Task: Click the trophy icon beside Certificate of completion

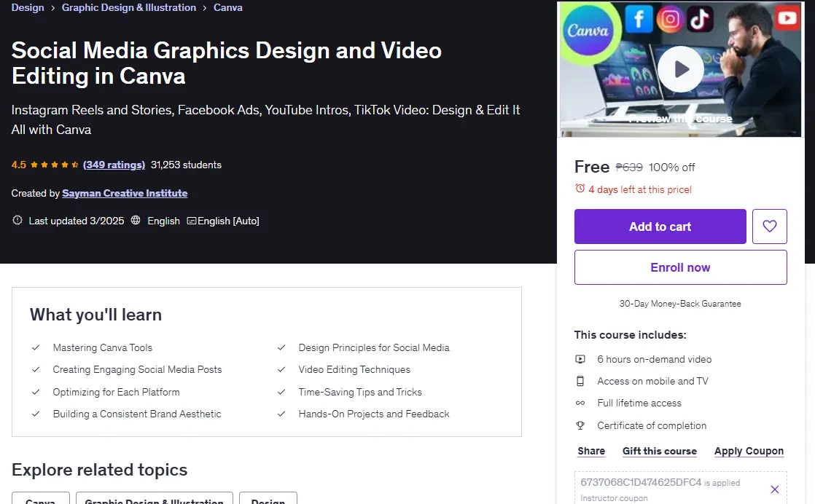Action: click(x=580, y=425)
